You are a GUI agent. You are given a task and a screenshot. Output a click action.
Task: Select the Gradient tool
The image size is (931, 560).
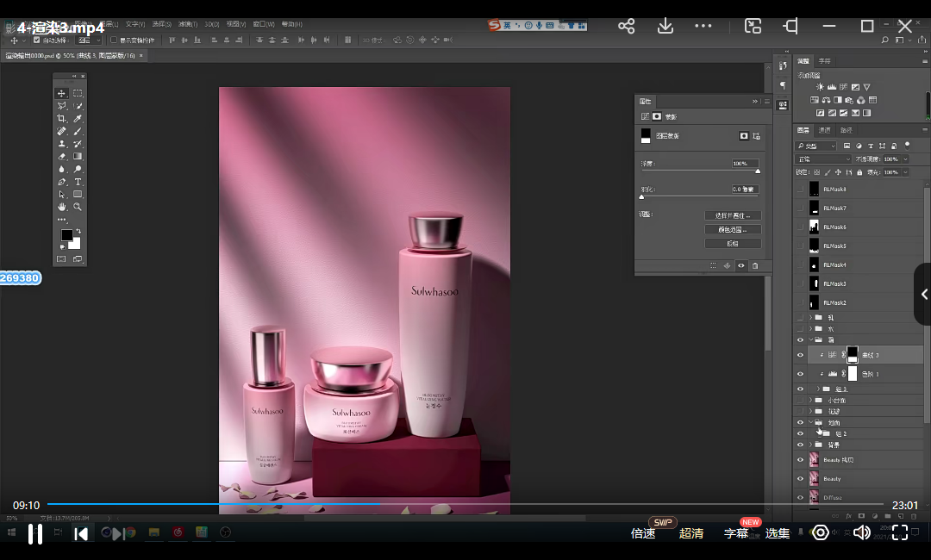tap(78, 157)
